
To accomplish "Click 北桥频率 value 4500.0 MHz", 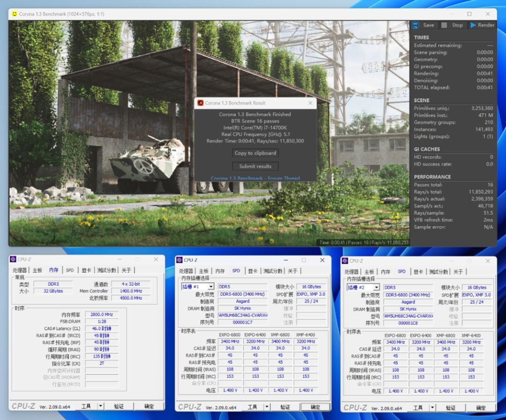I will [131, 298].
